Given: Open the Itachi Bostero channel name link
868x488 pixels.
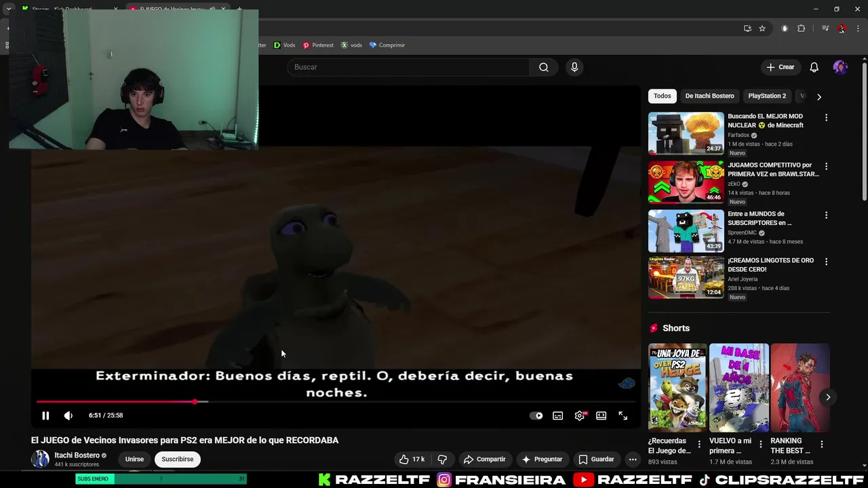Looking at the screenshot, I should click(x=77, y=455).
